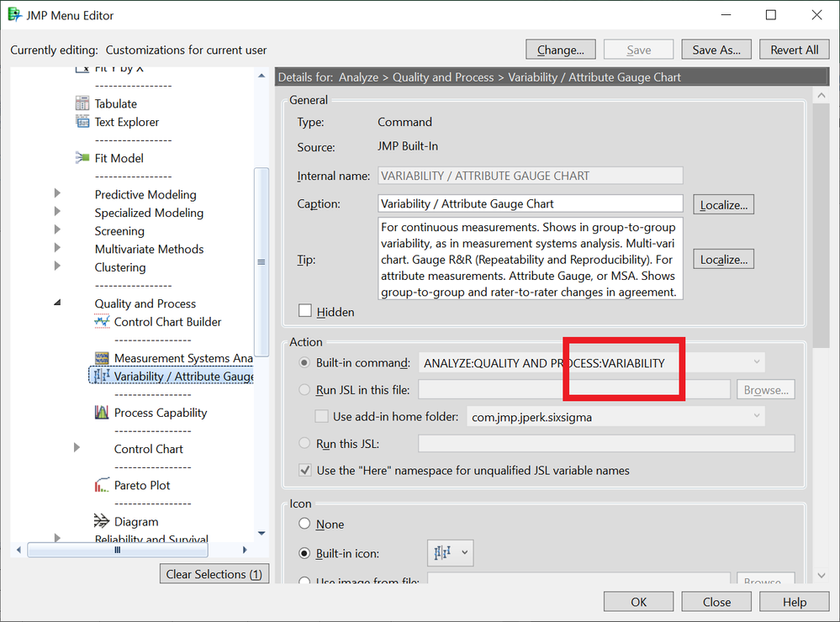Select the Run this JSL radio button
The width and height of the screenshot is (840, 622).
click(304, 443)
